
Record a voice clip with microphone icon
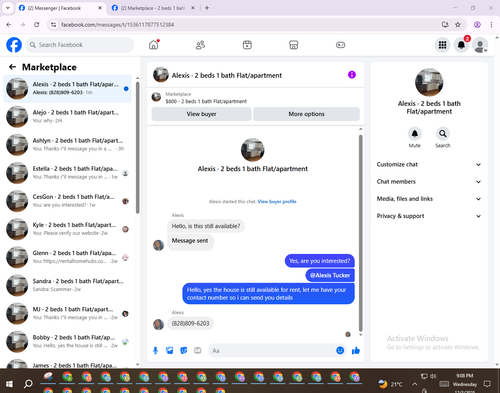pos(155,350)
